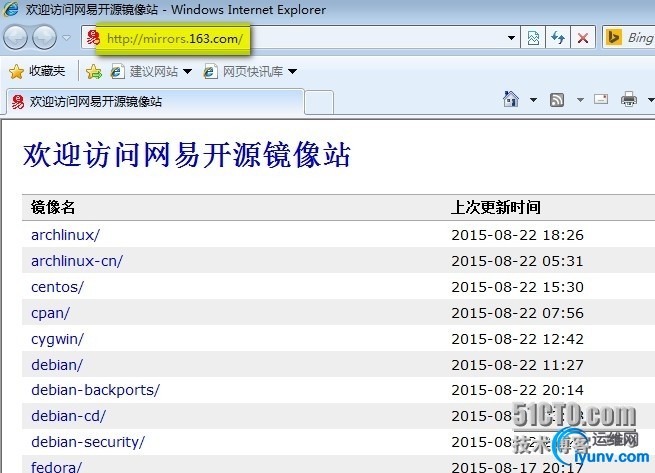This screenshot has width=655, height=473.
Task: Click the Bing search box
Action: click(639, 38)
